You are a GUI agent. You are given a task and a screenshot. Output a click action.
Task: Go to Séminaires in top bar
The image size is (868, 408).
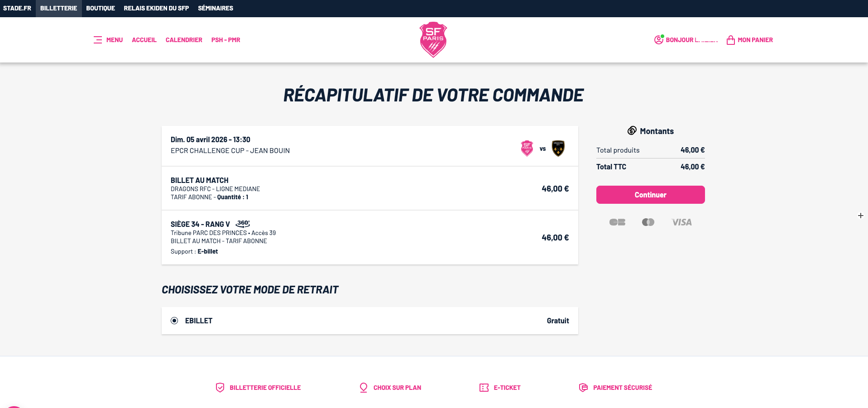216,8
